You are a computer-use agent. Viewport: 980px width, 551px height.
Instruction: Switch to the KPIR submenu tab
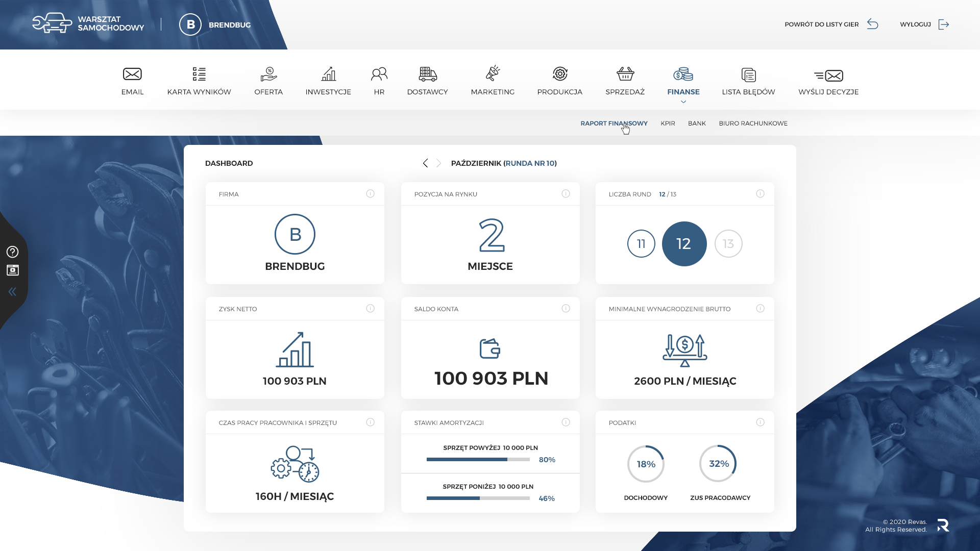668,123
